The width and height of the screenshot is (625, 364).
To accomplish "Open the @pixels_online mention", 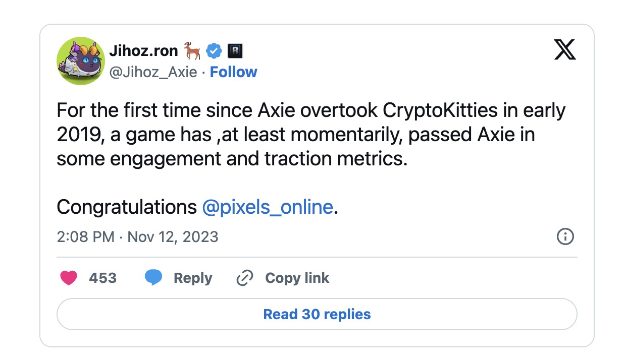I will tap(268, 207).
